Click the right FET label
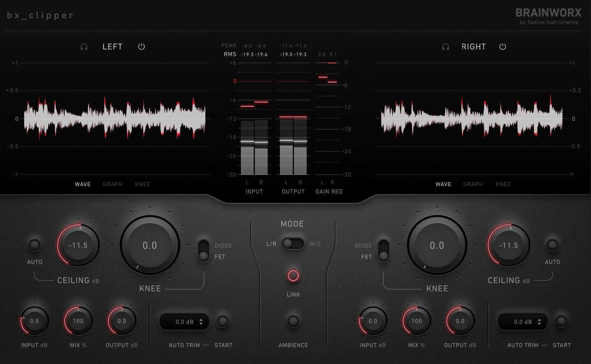 pos(367,257)
